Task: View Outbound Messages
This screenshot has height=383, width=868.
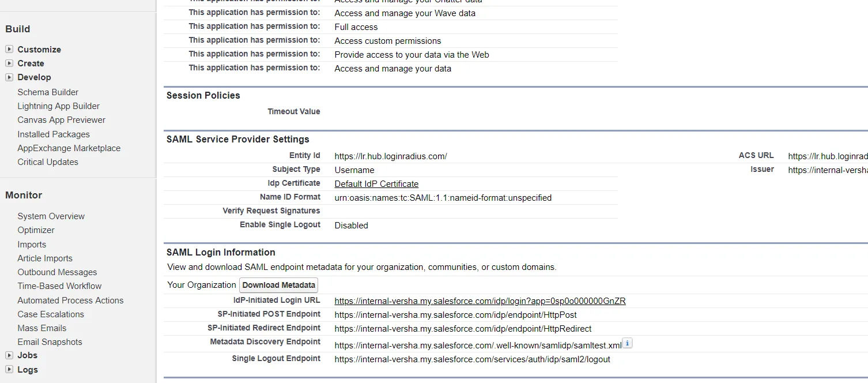Action: pos(57,272)
